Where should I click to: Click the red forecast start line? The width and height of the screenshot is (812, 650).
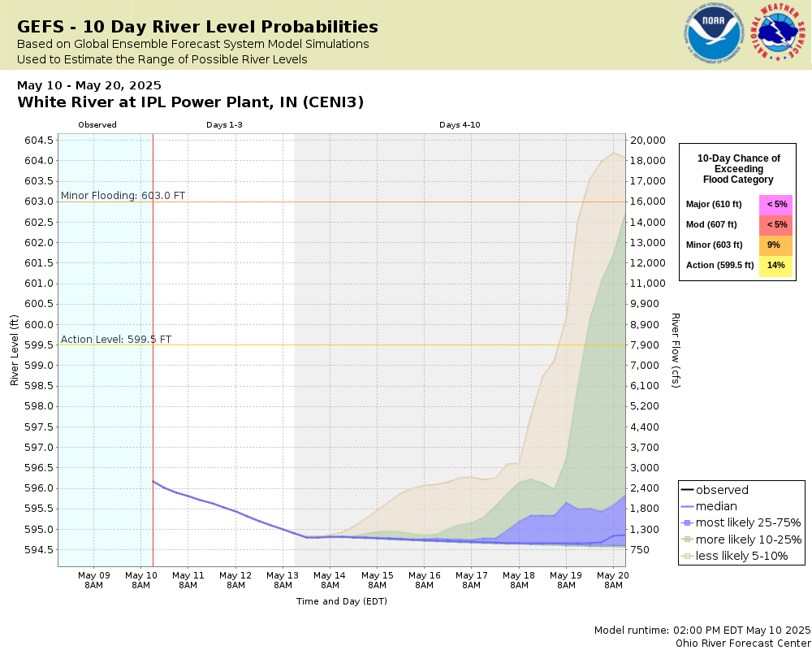pyautogui.click(x=153, y=350)
